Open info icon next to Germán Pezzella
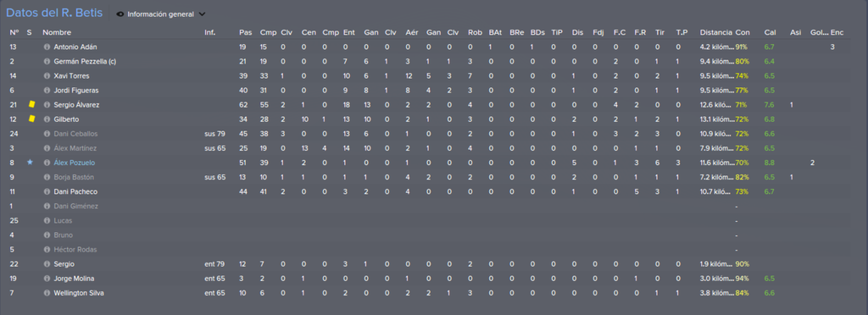The height and width of the screenshot is (315, 868). pyautogui.click(x=47, y=61)
